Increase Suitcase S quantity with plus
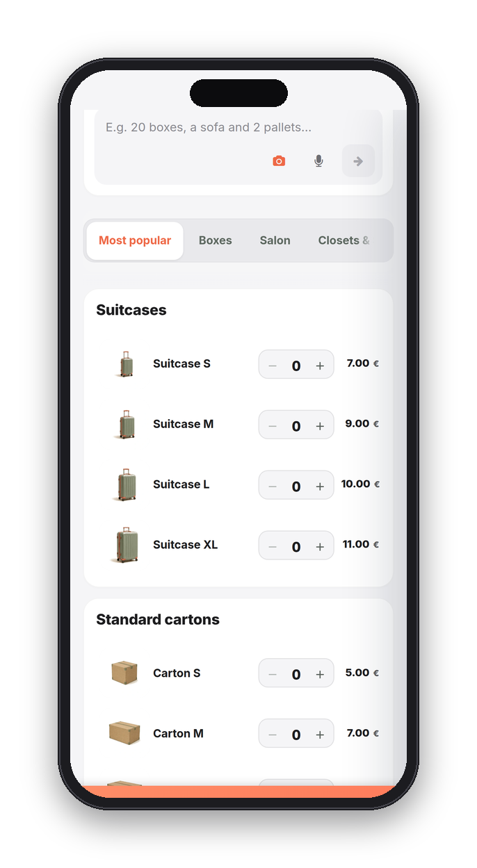 point(320,366)
